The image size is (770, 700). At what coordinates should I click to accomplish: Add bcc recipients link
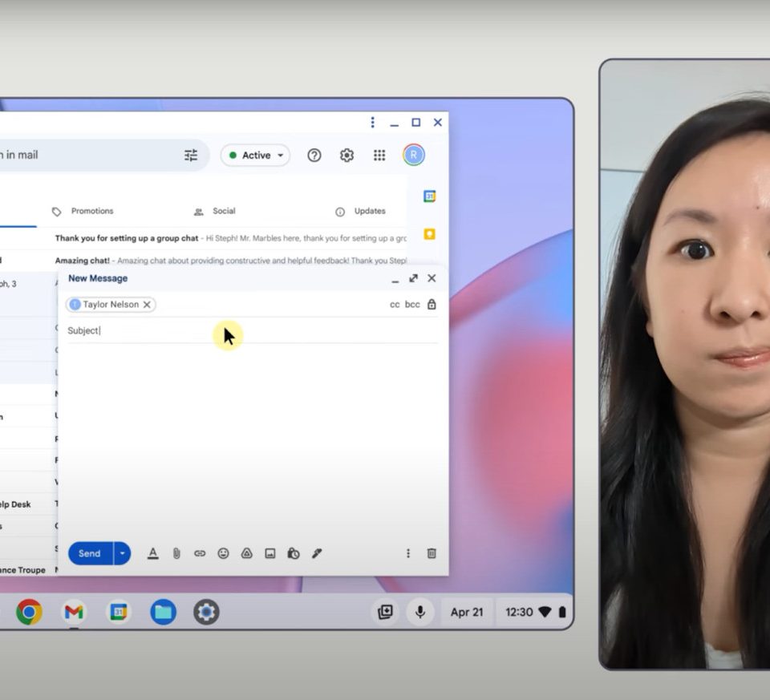click(412, 305)
